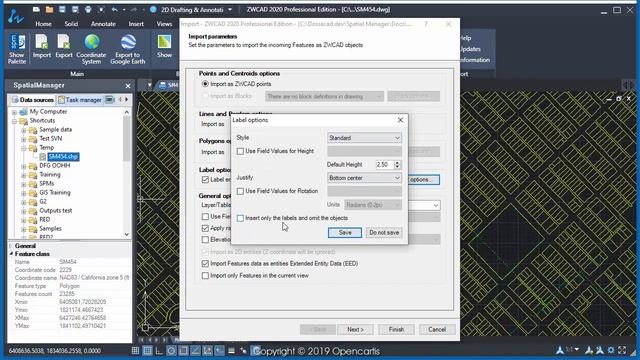640x360 pixels.
Task: Click the SM454.shp file icon in tree
Action: coord(43,157)
